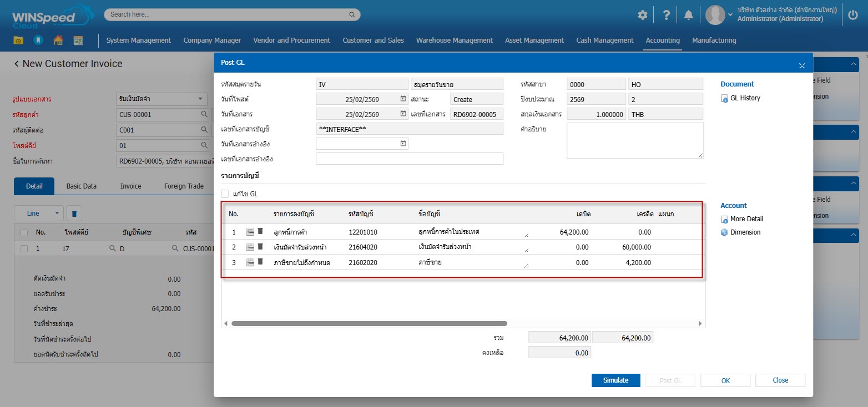Open GL History document icon
Viewport: 868px width, 407px height.
click(x=724, y=98)
